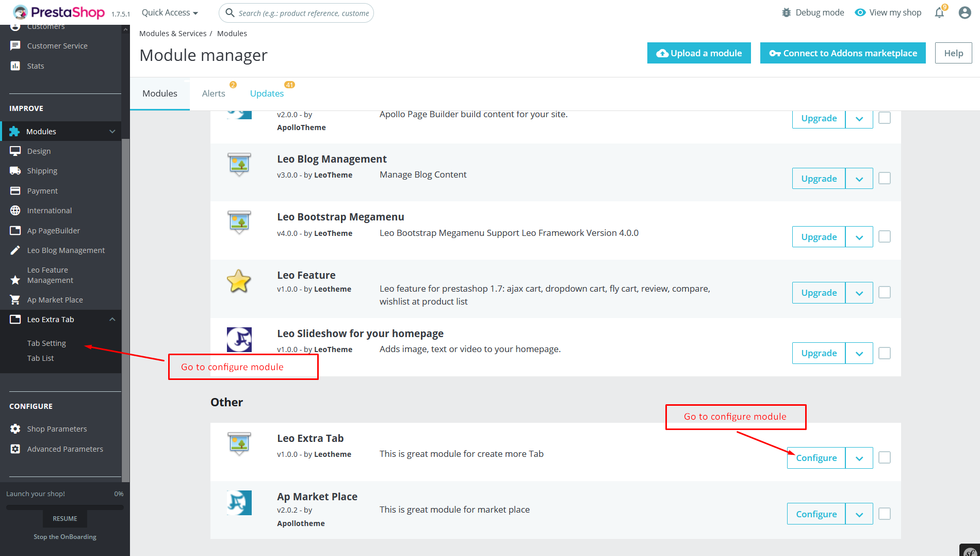Click the View my shop eye icon

pos(860,12)
